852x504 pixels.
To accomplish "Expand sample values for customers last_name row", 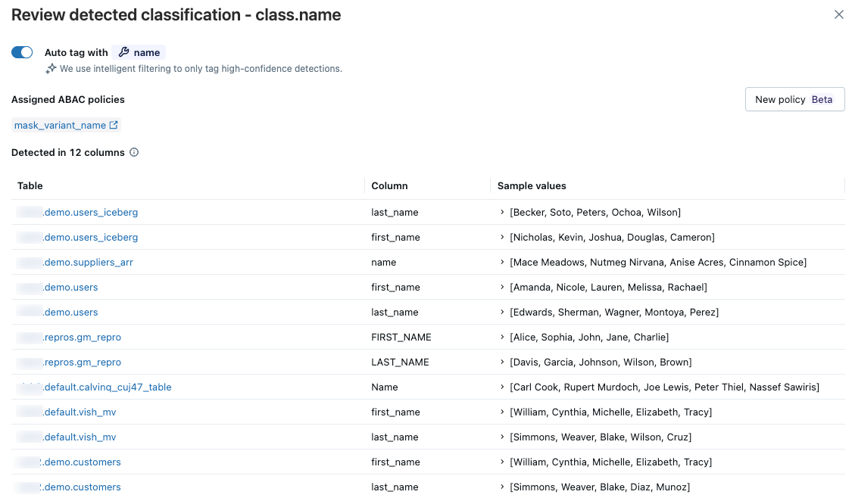I will click(503, 487).
